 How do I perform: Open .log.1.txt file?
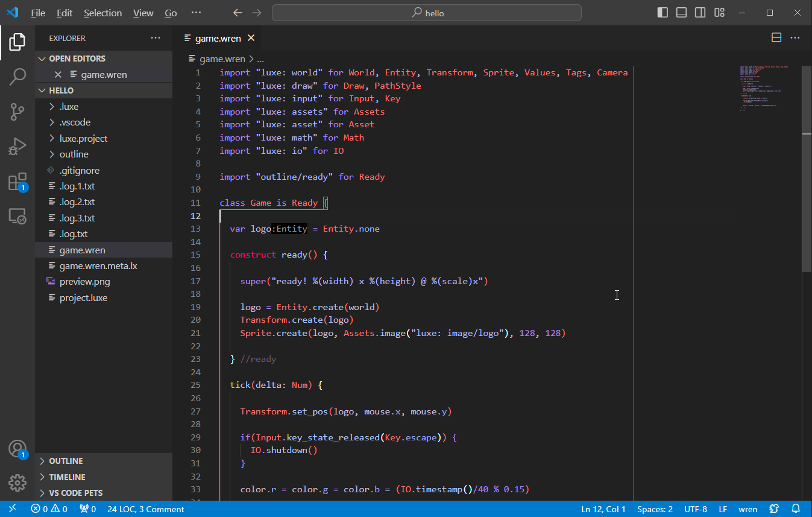[x=104, y=186]
